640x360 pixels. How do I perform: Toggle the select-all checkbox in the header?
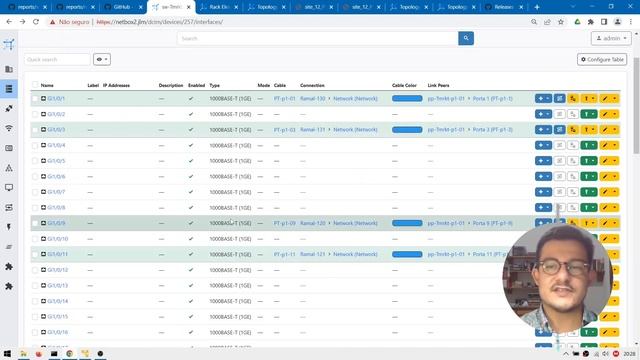click(x=35, y=85)
